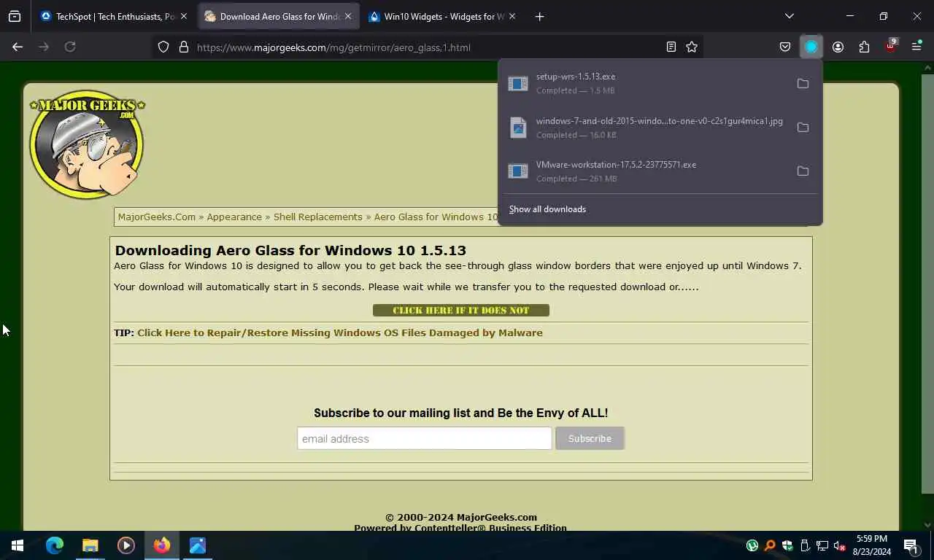Open the Repair/Restore Missing Windows OS Files link

pyautogui.click(x=340, y=332)
